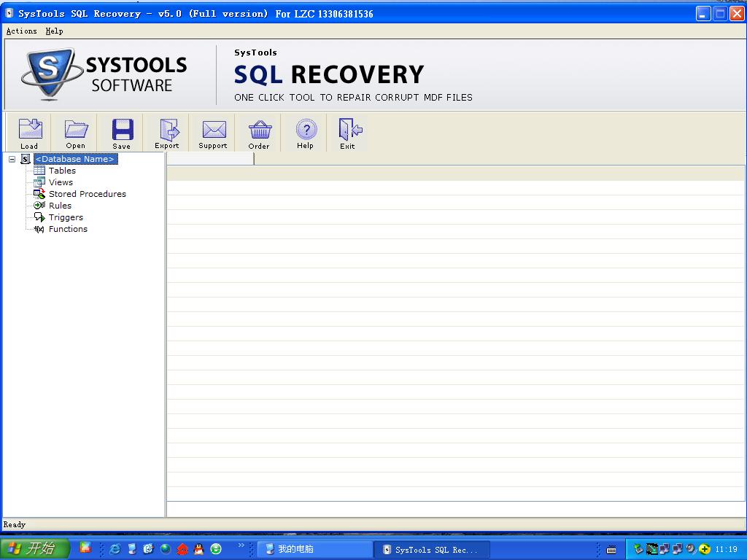Click the Views icon in tree
This screenshot has height=560, width=747.
pos(39,182)
